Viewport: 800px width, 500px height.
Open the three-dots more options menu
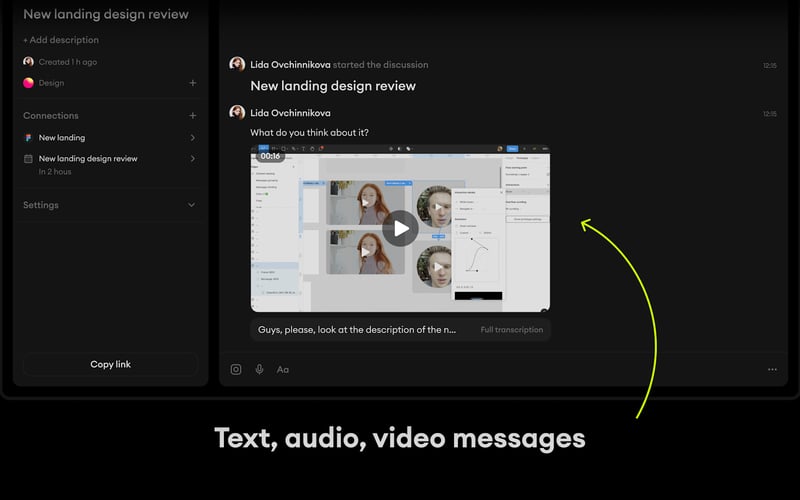[772, 369]
